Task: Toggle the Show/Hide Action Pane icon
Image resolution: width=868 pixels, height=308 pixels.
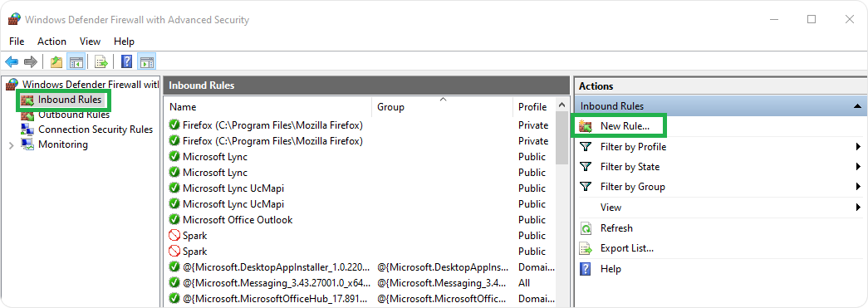Action: pyautogui.click(x=147, y=61)
